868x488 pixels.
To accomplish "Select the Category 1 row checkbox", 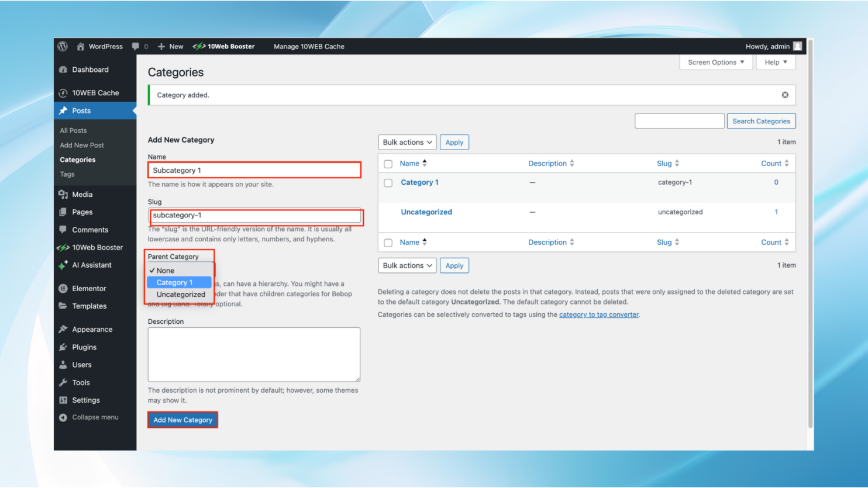I will pos(388,182).
